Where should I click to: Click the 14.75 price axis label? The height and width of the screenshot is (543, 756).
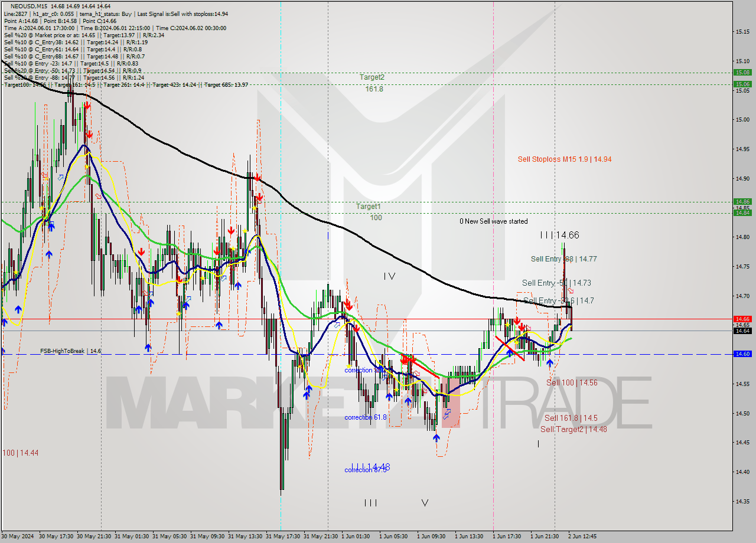pyautogui.click(x=742, y=266)
